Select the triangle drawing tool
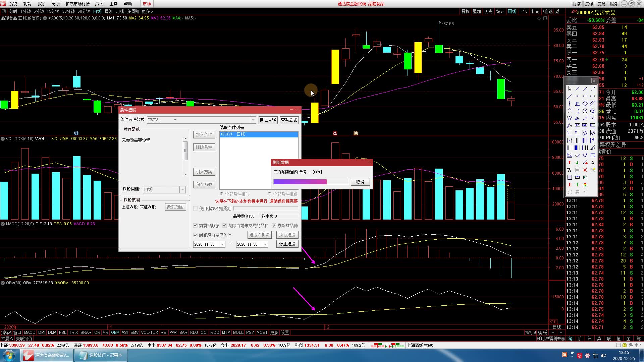This screenshot has height=362, width=644. point(585,156)
